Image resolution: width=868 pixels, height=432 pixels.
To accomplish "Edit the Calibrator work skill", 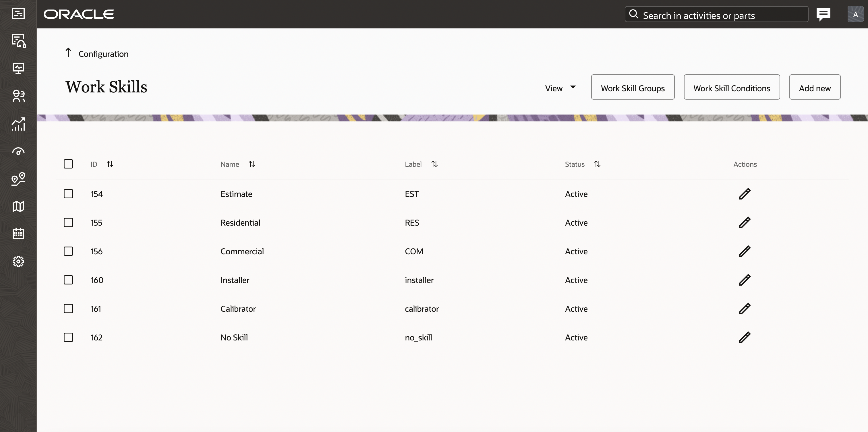I will click(x=744, y=309).
